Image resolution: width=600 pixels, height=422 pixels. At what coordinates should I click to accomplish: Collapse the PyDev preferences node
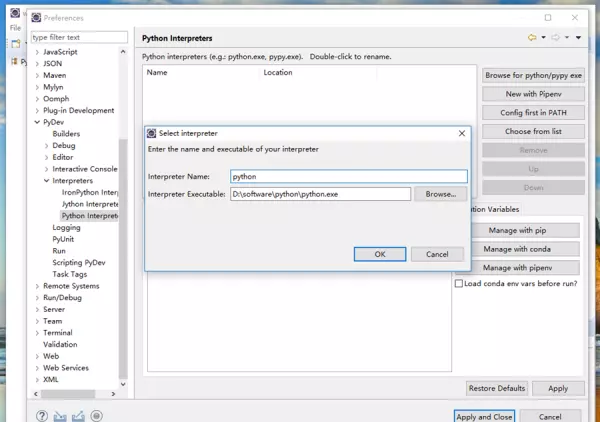click(x=37, y=122)
